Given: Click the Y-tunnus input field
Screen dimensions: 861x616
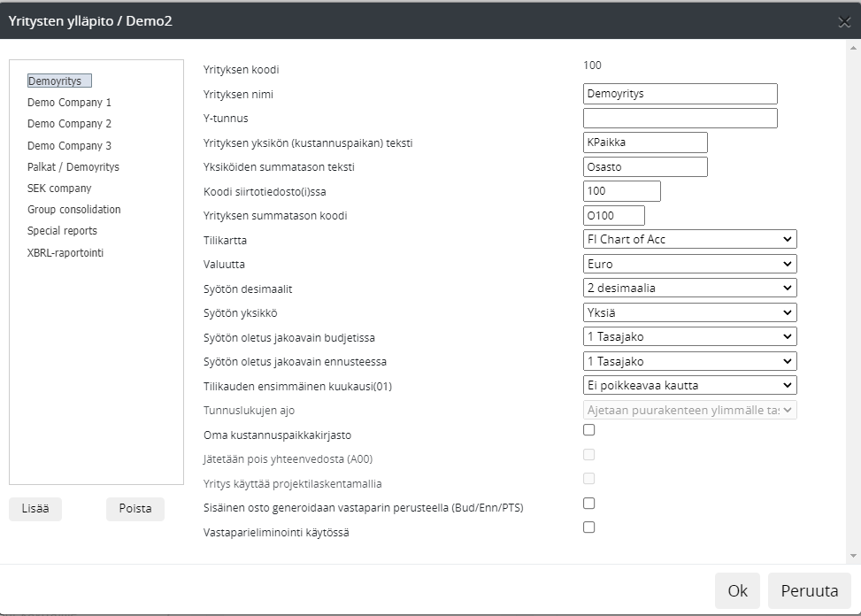Looking at the screenshot, I should [x=680, y=119].
